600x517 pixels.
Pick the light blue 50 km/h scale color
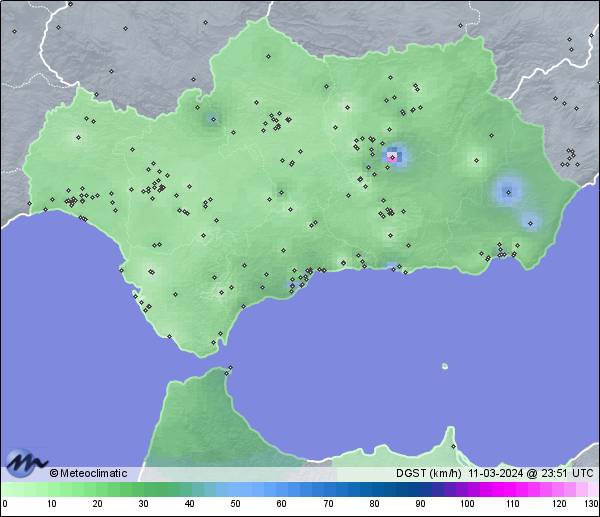235,489
